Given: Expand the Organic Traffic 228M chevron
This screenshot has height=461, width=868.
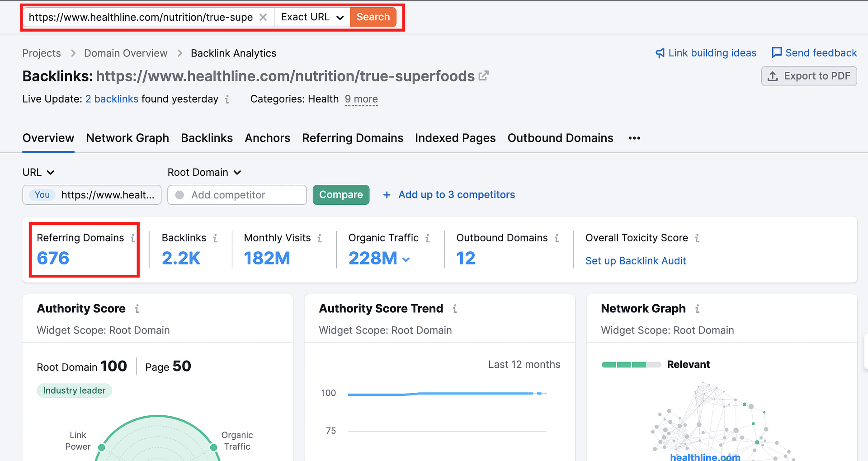Looking at the screenshot, I should point(406,259).
